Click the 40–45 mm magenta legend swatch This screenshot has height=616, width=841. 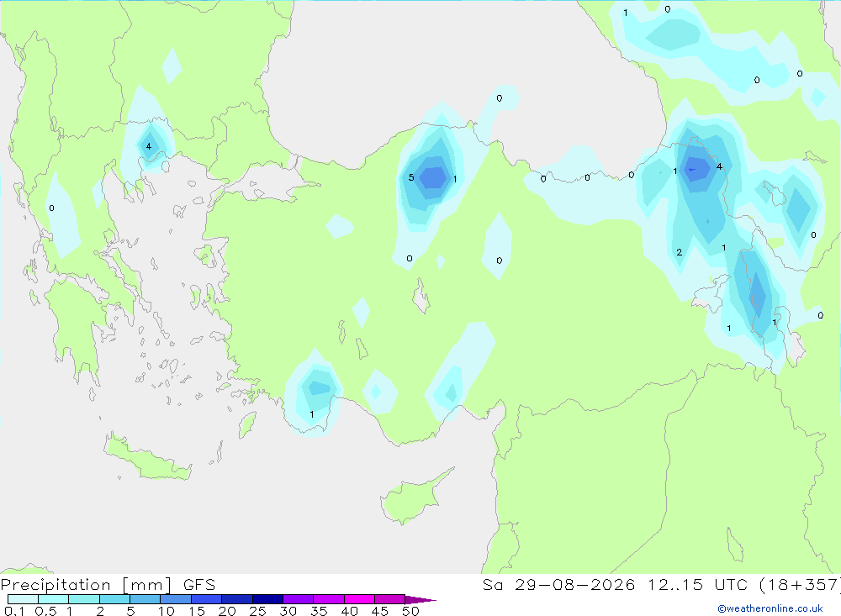tap(359, 599)
